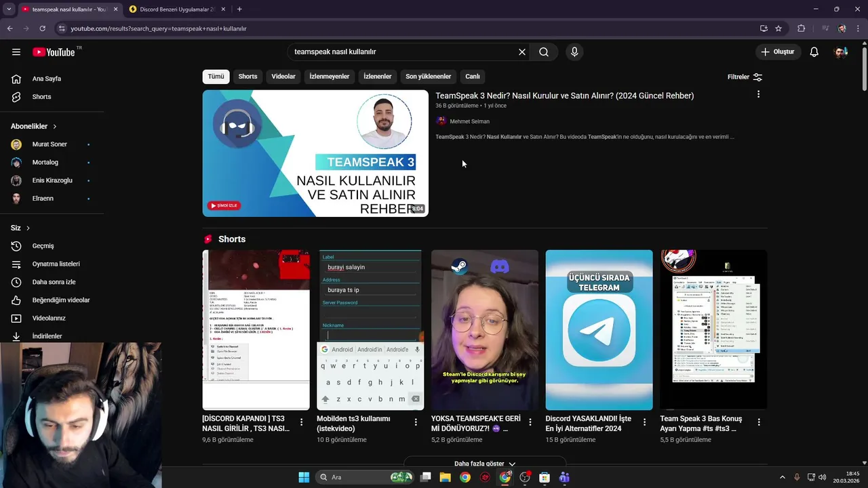
Task: Open YouTube notifications bell
Action: click(814, 52)
